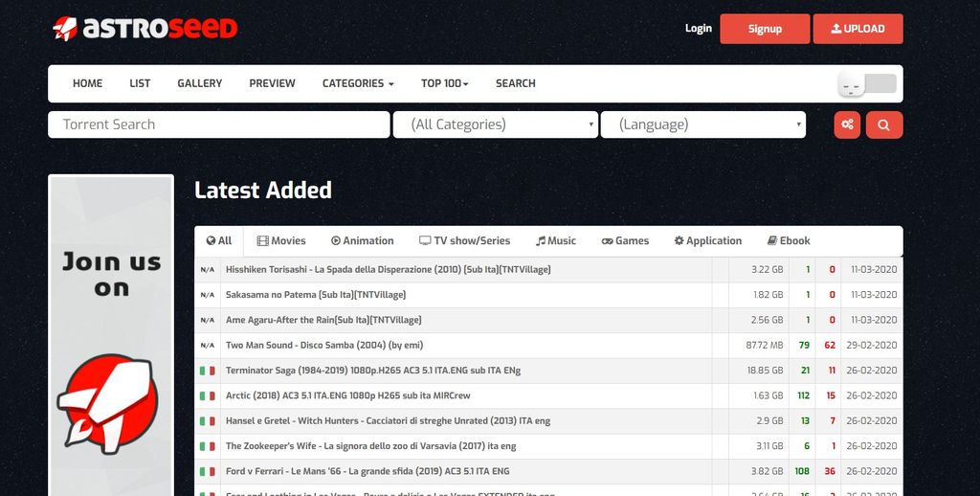The height and width of the screenshot is (496, 980).
Task: Click N/A badge on Sakasama no Patema row
Action: point(208,295)
